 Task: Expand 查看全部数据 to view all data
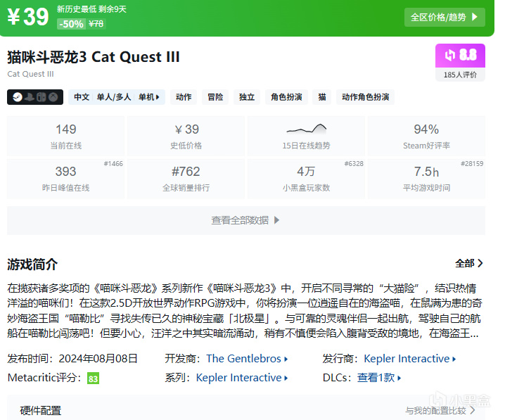click(x=246, y=220)
